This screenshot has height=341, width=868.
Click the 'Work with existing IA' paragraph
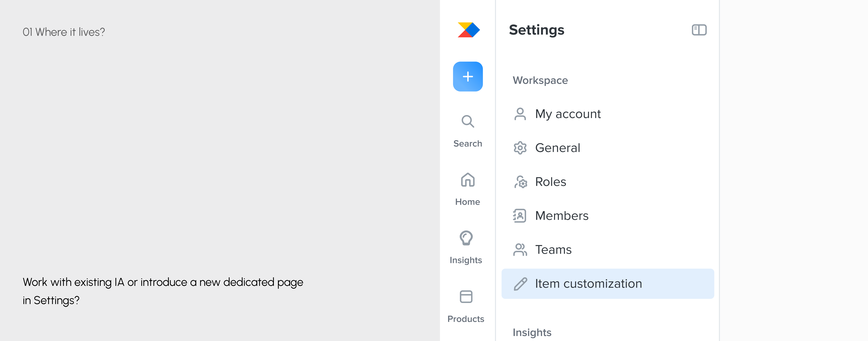click(x=163, y=291)
